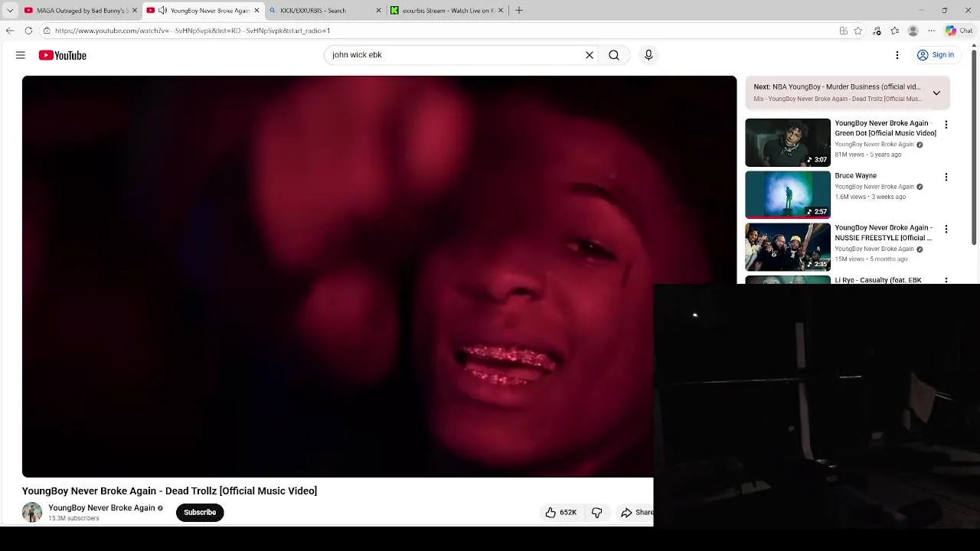This screenshot has width=980, height=551.
Task: Open YoungBoy Never Broke Again channel avatar
Action: point(32,512)
